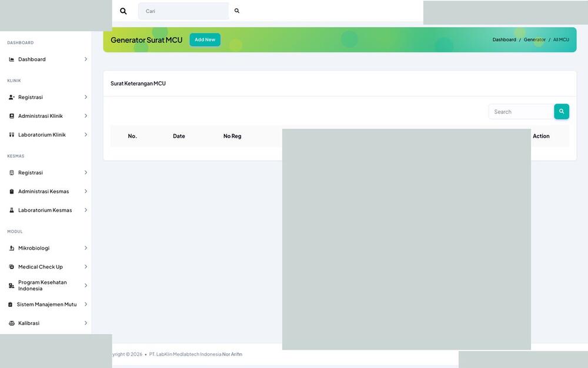588x368 pixels.
Task: Click the Kalibrasi balance scale icon
Action: tap(12, 323)
